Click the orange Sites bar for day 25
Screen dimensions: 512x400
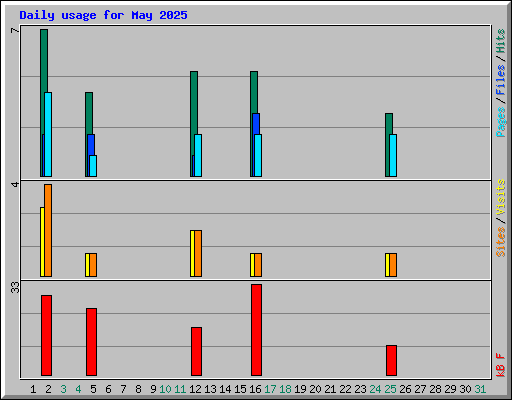point(393,265)
